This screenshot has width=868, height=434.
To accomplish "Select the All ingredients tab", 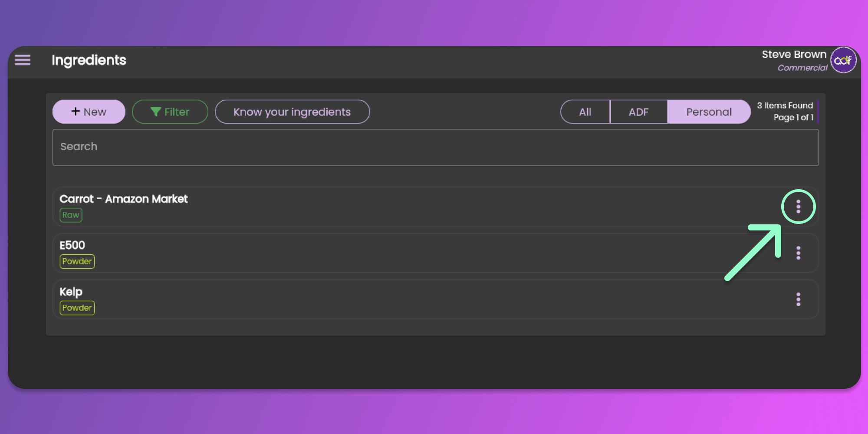I will (585, 112).
